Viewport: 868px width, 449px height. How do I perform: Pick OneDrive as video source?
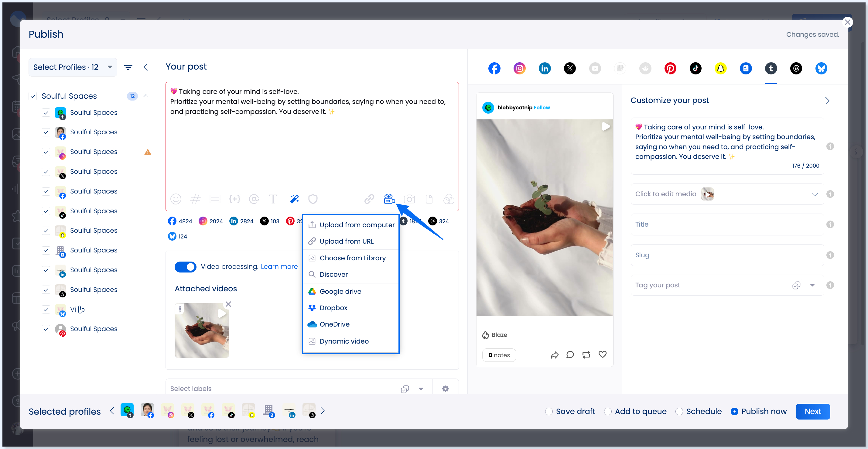pyautogui.click(x=351, y=324)
